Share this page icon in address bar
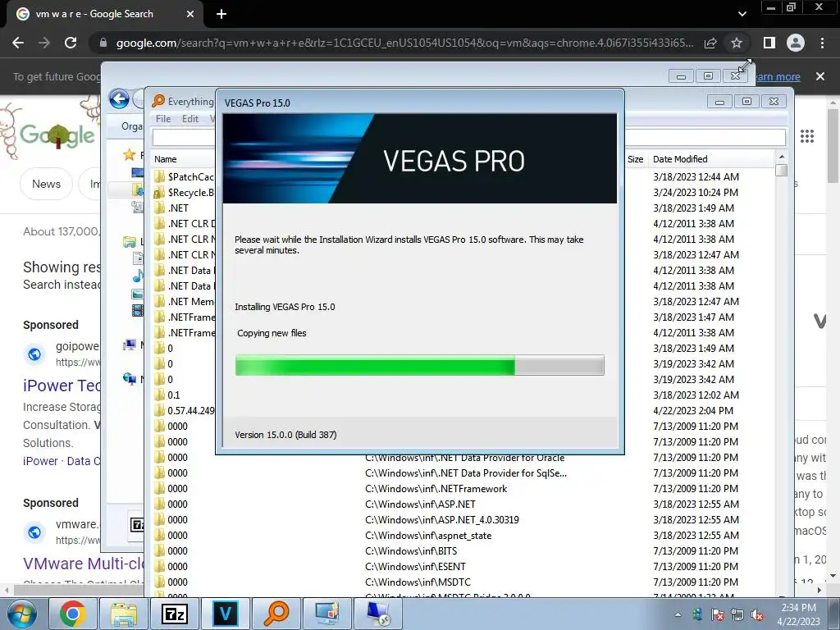Viewport: 840px width, 630px height. (x=710, y=43)
